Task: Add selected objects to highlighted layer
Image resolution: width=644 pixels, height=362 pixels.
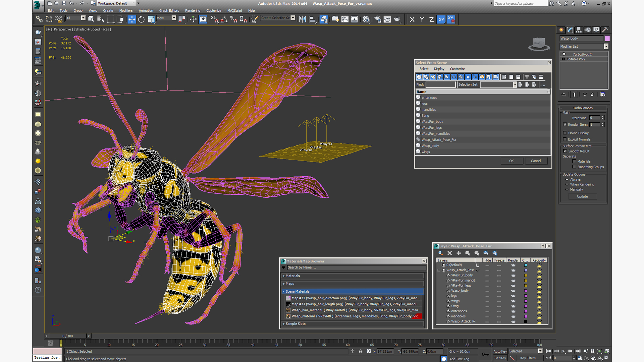Action: click(x=459, y=253)
